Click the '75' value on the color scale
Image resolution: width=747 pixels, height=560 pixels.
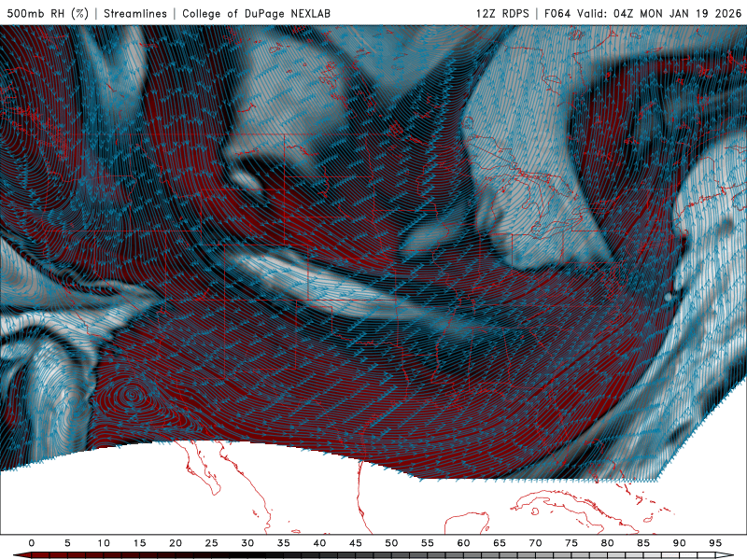point(571,543)
